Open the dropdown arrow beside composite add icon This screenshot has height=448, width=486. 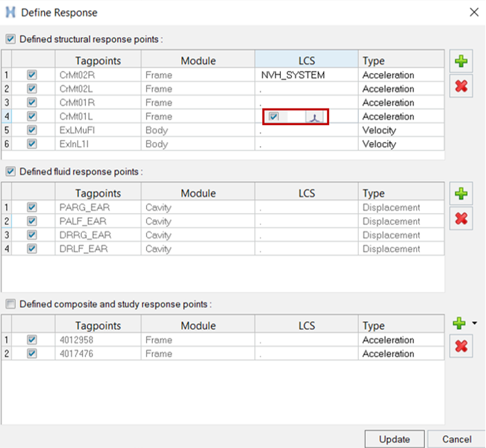[474, 323]
